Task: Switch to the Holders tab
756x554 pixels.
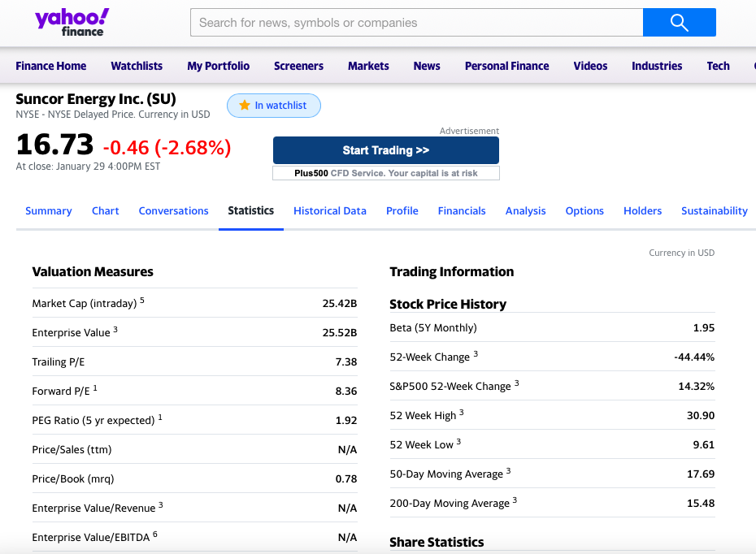Action: [642, 211]
